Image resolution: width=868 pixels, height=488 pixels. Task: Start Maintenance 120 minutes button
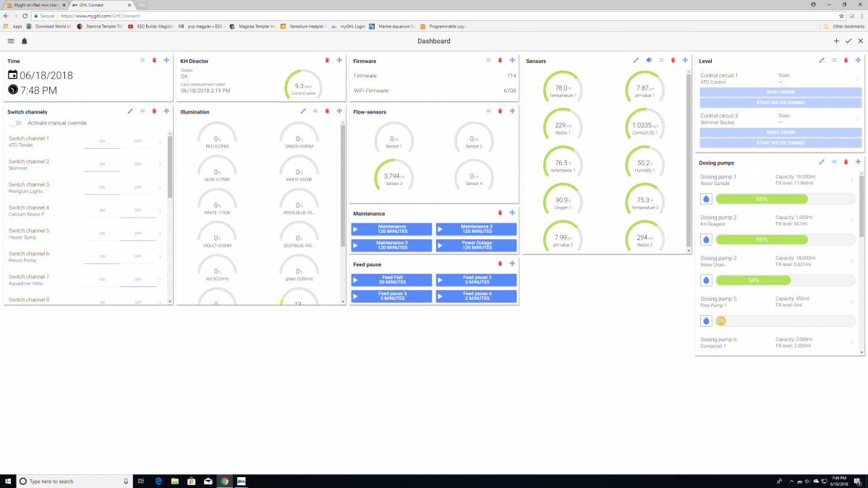click(x=391, y=228)
